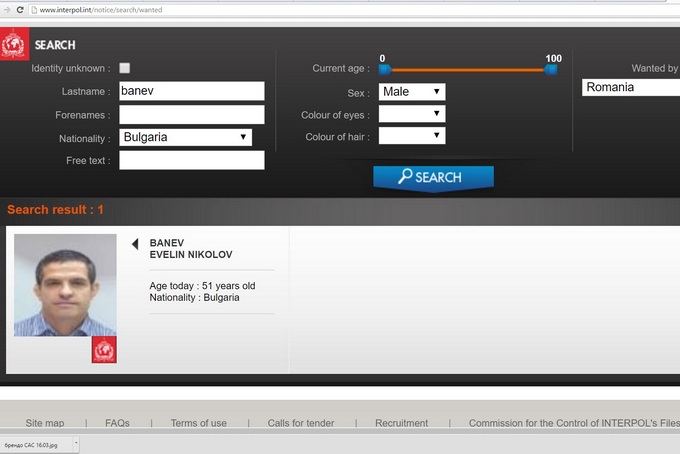Click the INTERPOL logo in the header

click(14, 45)
